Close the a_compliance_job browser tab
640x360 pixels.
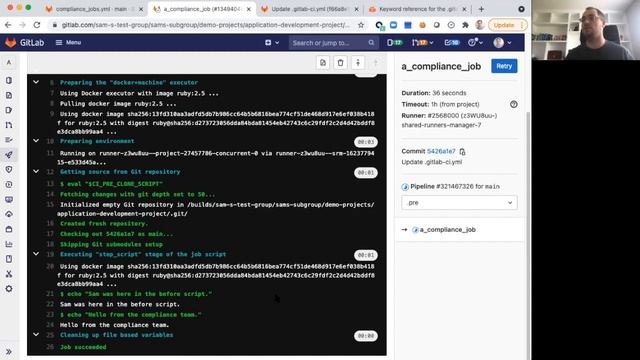[x=249, y=9]
